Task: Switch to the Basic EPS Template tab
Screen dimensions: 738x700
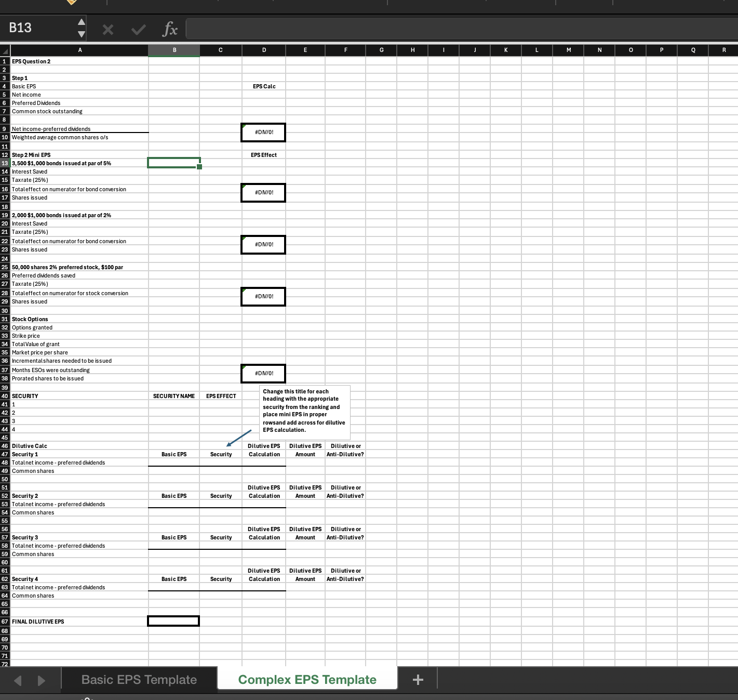Action: point(138,679)
